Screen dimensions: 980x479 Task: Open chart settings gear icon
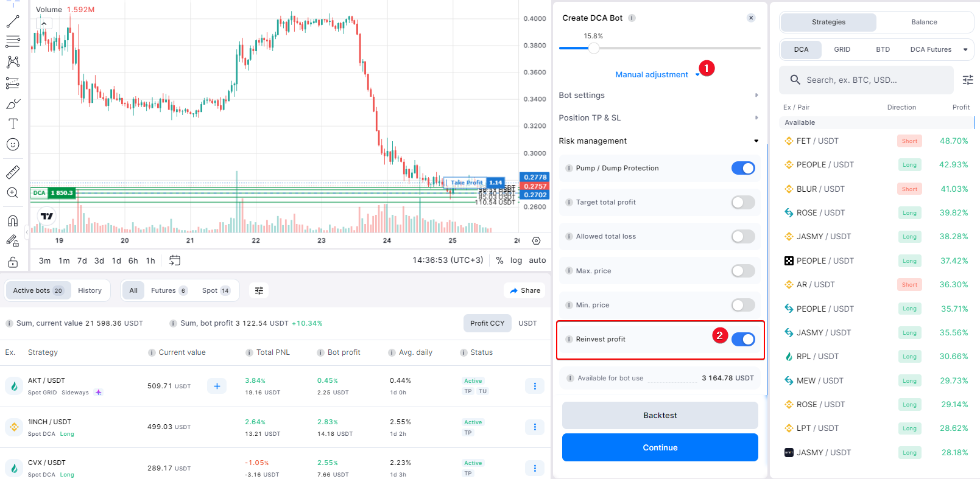[536, 241]
